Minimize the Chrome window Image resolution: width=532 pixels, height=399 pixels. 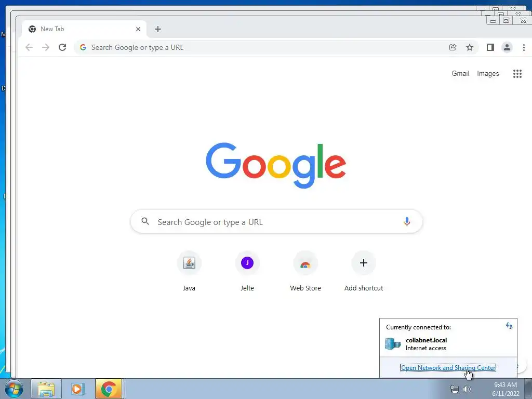tap(493, 21)
